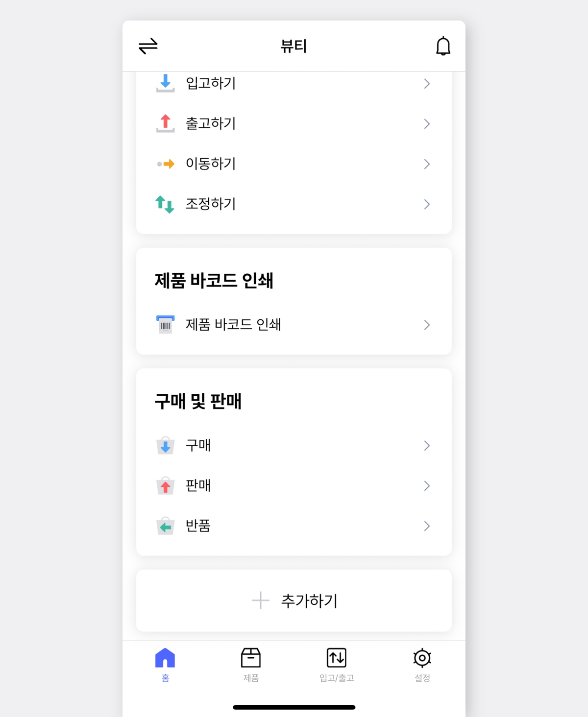
Task: Go to the 홈 tab
Action: [165, 664]
